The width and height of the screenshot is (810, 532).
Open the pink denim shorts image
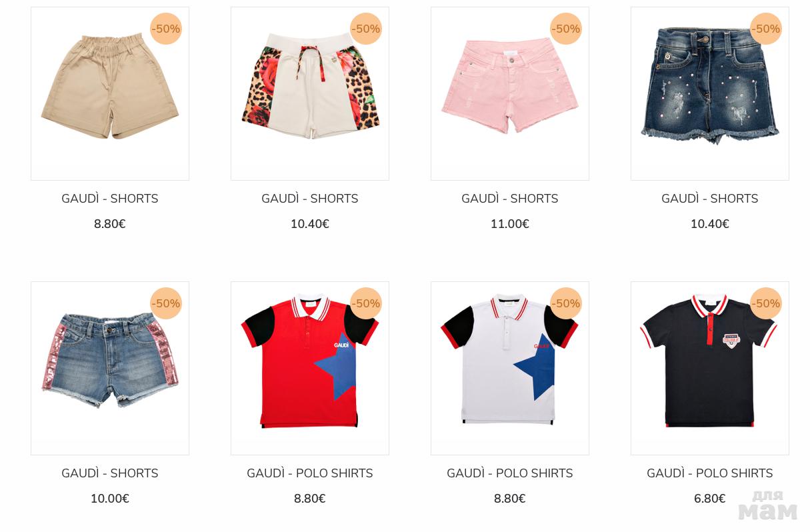[x=510, y=93]
